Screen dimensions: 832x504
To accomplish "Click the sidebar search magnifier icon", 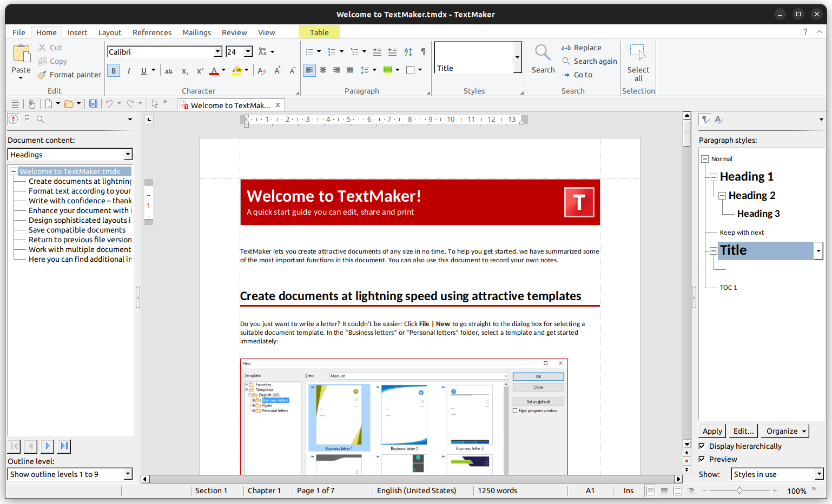I will 40,120.
